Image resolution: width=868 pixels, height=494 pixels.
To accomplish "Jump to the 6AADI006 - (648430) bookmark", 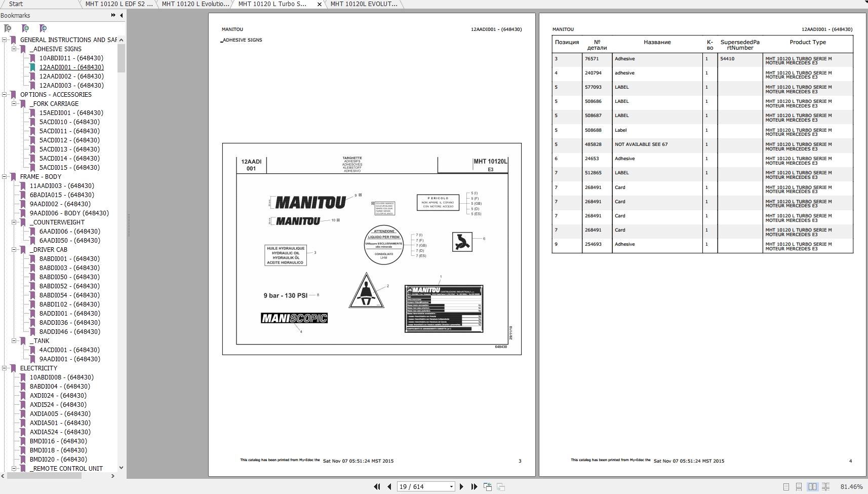I will pyautogui.click(x=70, y=232).
